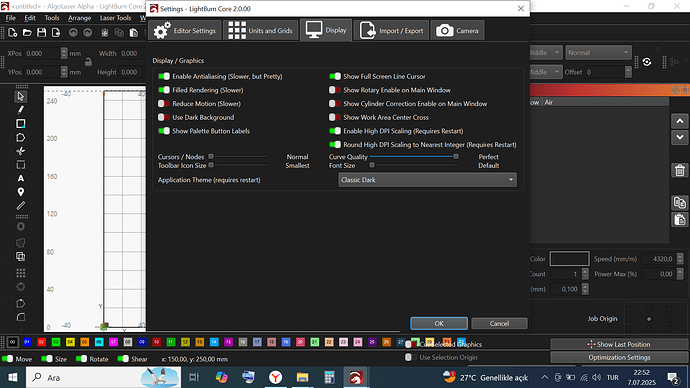Open the Normal dropdown in main window
The image size is (690, 388).
[598, 53]
